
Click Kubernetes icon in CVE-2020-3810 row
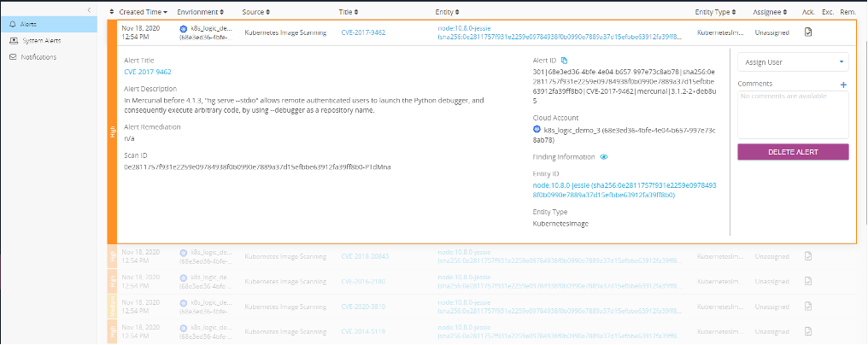[183, 302]
